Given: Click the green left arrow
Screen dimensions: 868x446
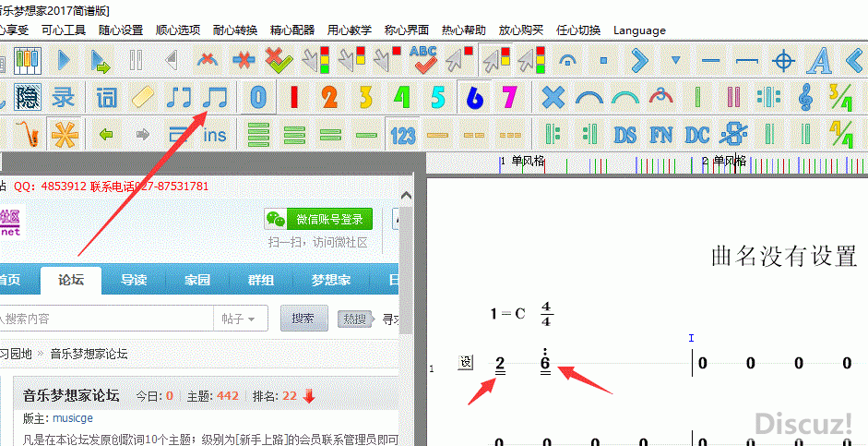Looking at the screenshot, I should click(106, 134).
